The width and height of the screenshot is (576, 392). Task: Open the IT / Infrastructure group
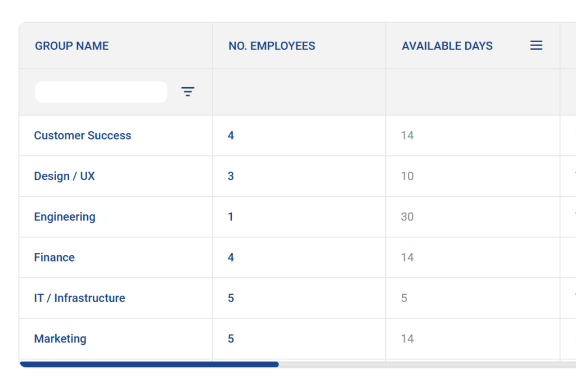[x=79, y=298]
